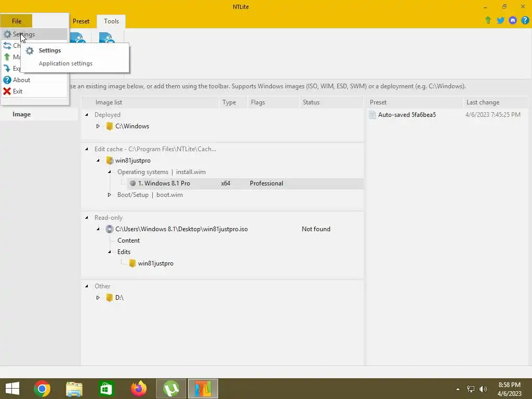Switch to the Tools tab
The image size is (532, 399).
[111, 21]
